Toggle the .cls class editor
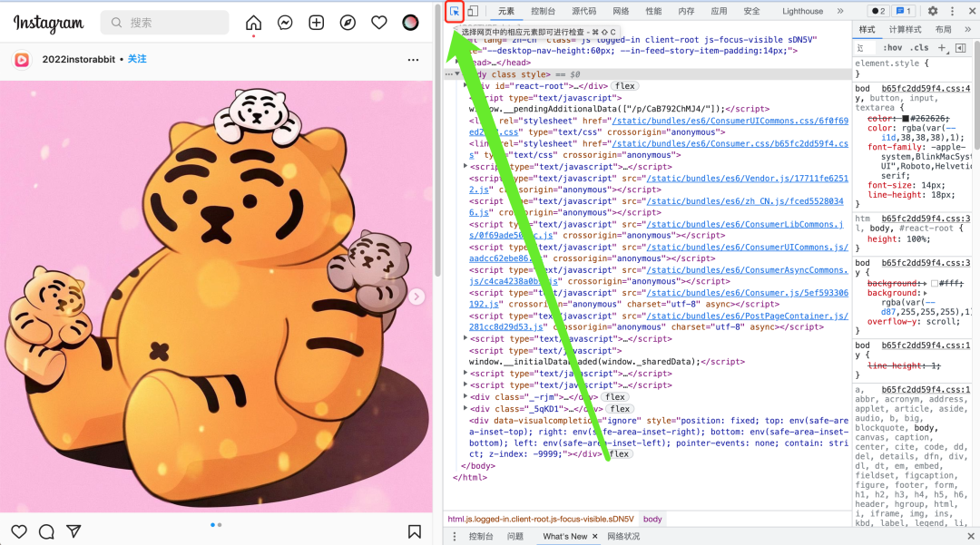 pyautogui.click(x=920, y=47)
